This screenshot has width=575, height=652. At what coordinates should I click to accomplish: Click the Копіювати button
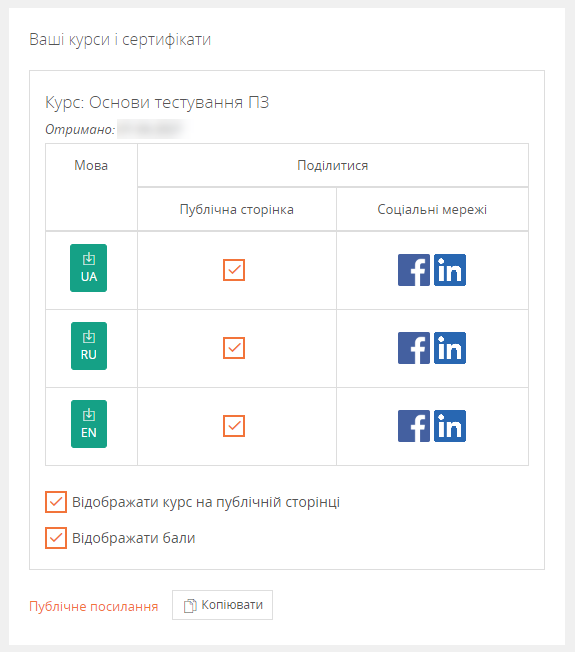click(x=222, y=605)
